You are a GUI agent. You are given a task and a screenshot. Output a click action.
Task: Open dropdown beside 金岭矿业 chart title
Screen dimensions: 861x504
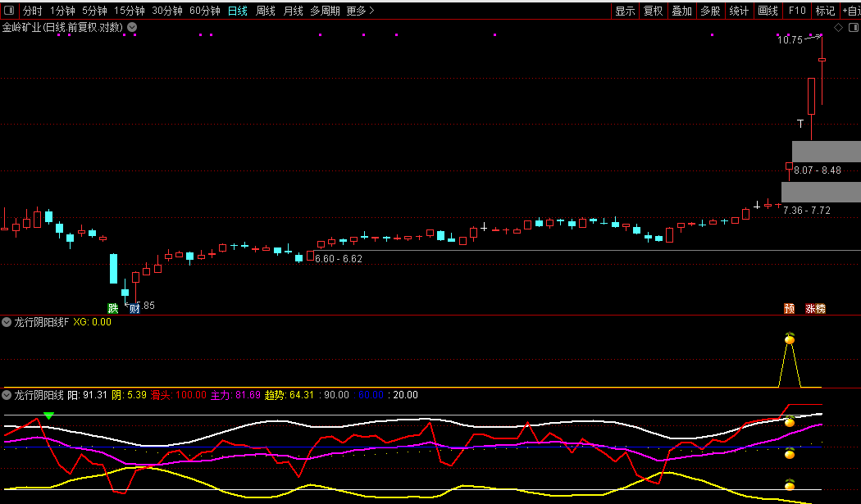132,27
